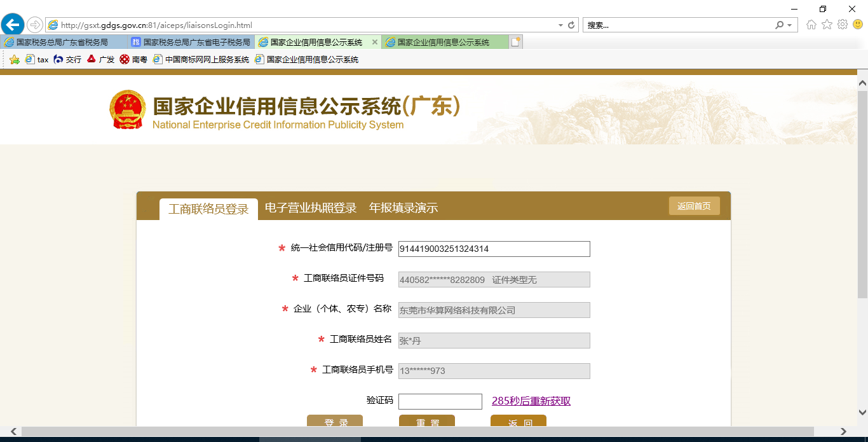Click the add-to-favorites-bar star icon
This screenshot has height=442, width=868.
pyautogui.click(x=15, y=59)
